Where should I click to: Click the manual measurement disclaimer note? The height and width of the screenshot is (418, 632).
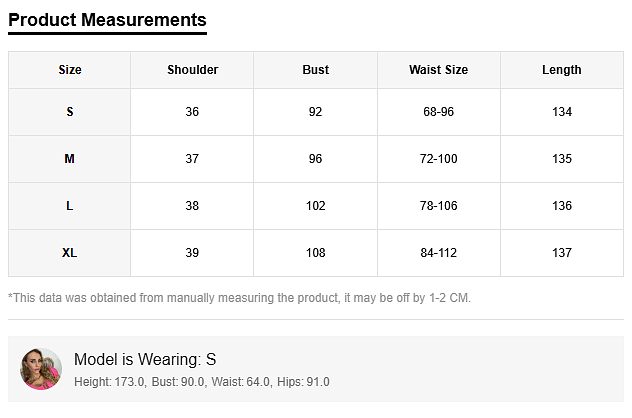click(x=239, y=298)
